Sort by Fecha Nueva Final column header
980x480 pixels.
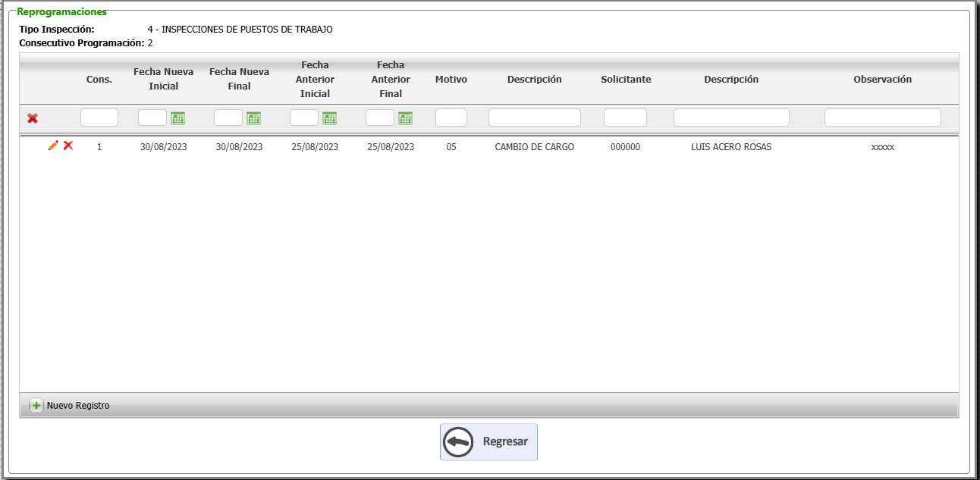pyautogui.click(x=240, y=79)
